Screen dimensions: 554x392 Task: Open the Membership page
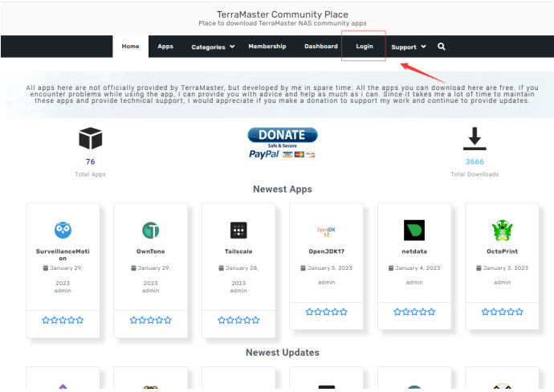(267, 47)
